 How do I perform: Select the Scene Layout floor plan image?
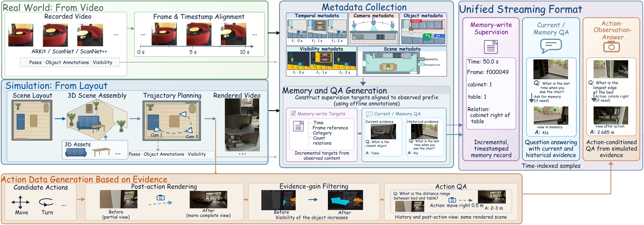[x=32, y=120]
